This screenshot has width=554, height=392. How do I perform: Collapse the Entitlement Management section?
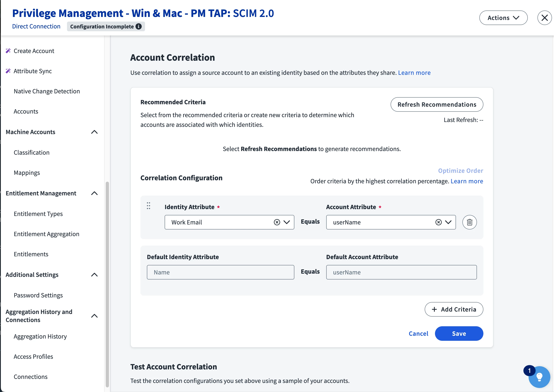(94, 193)
